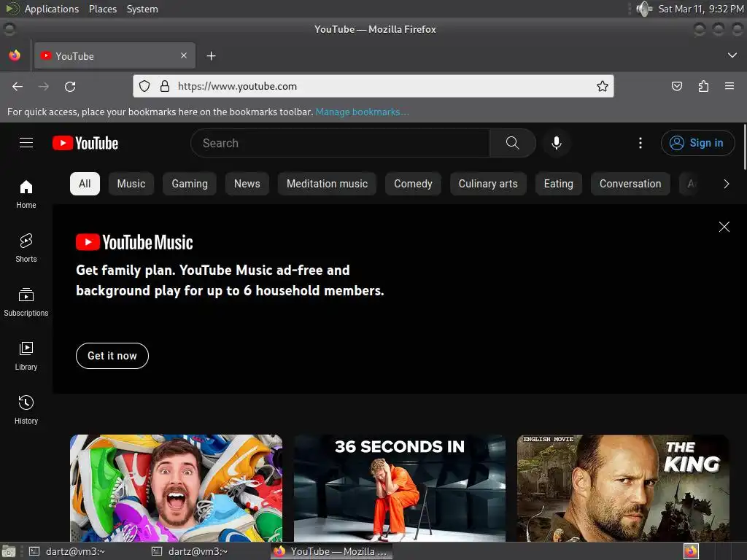
Task: Click the search magnifier button
Action: tap(513, 143)
